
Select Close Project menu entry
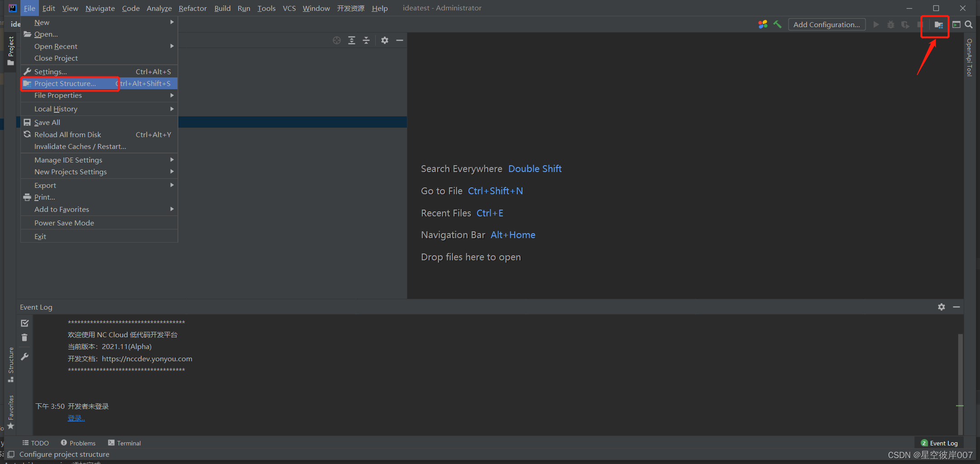pyautogui.click(x=99, y=58)
